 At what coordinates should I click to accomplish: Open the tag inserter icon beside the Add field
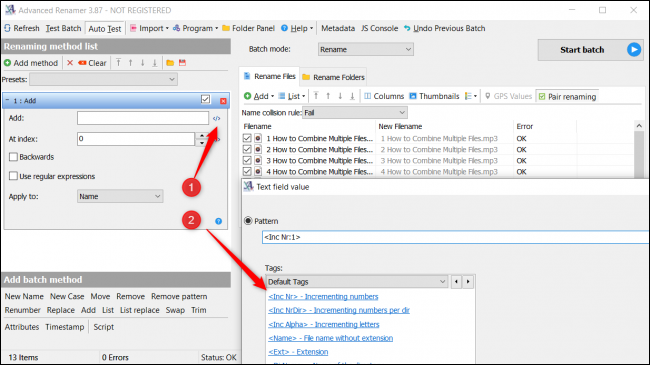point(216,119)
